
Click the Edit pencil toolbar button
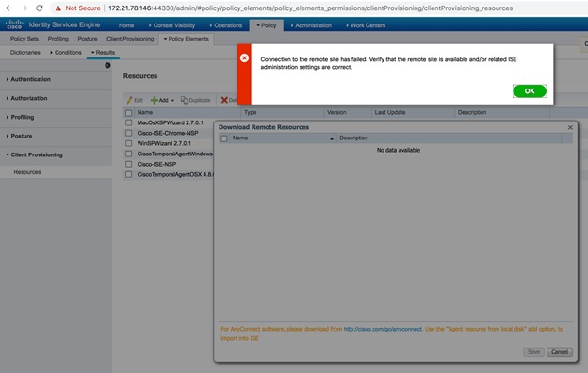coord(135,100)
